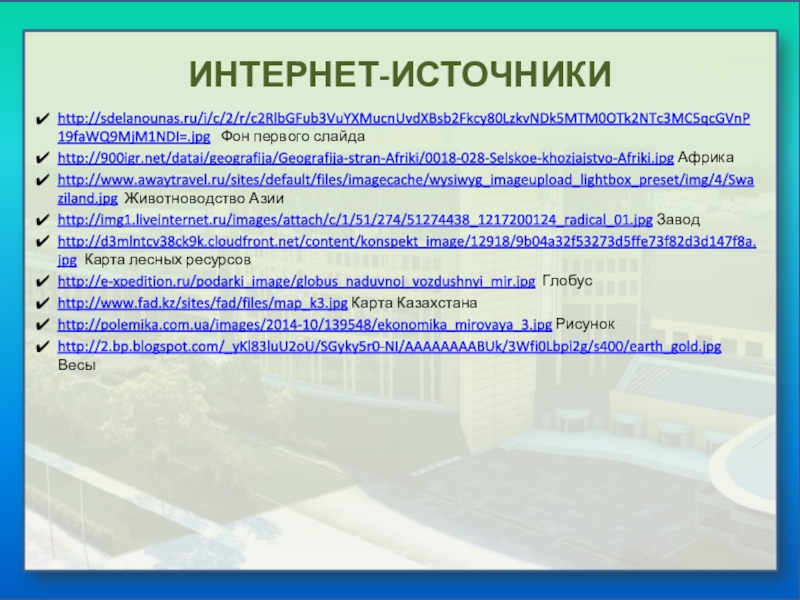Image resolution: width=800 pixels, height=600 pixels.
Task: Click the heading ИНТЕРНЕТ-ИСТОЧНИКИ
Action: [x=400, y=74]
